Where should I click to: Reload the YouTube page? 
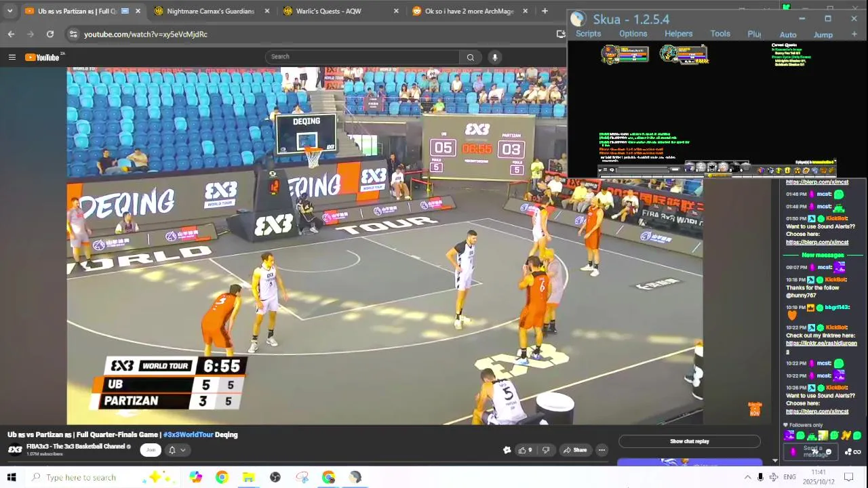[x=50, y=34]
